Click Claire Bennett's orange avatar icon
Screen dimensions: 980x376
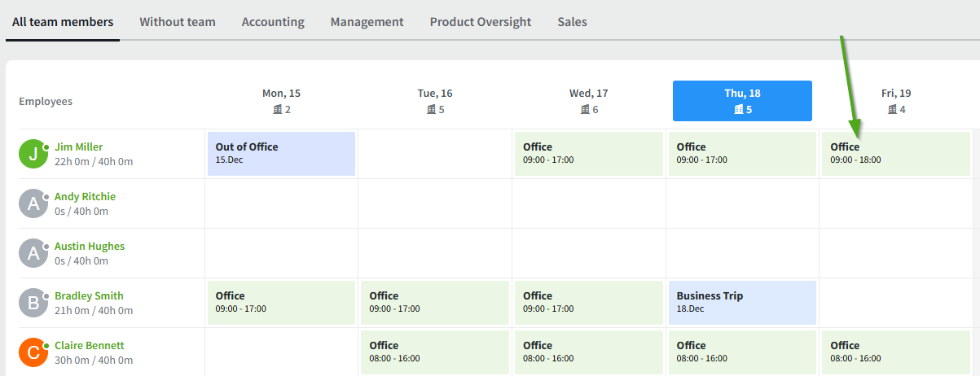pos(33,352)
